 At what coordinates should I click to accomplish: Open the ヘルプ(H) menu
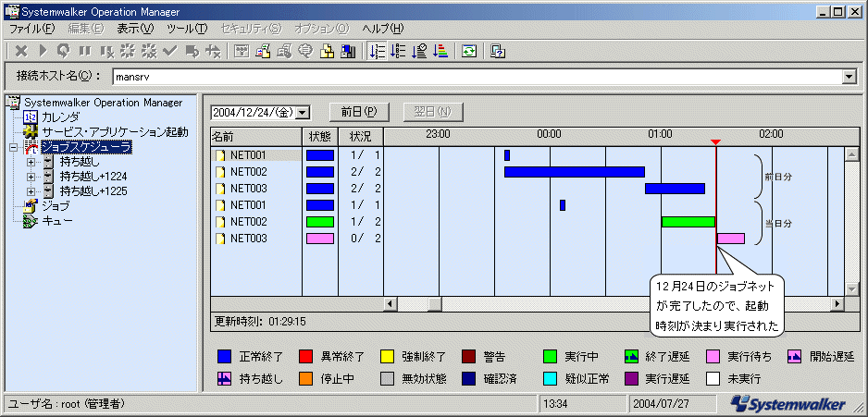(x=383, y=29)
